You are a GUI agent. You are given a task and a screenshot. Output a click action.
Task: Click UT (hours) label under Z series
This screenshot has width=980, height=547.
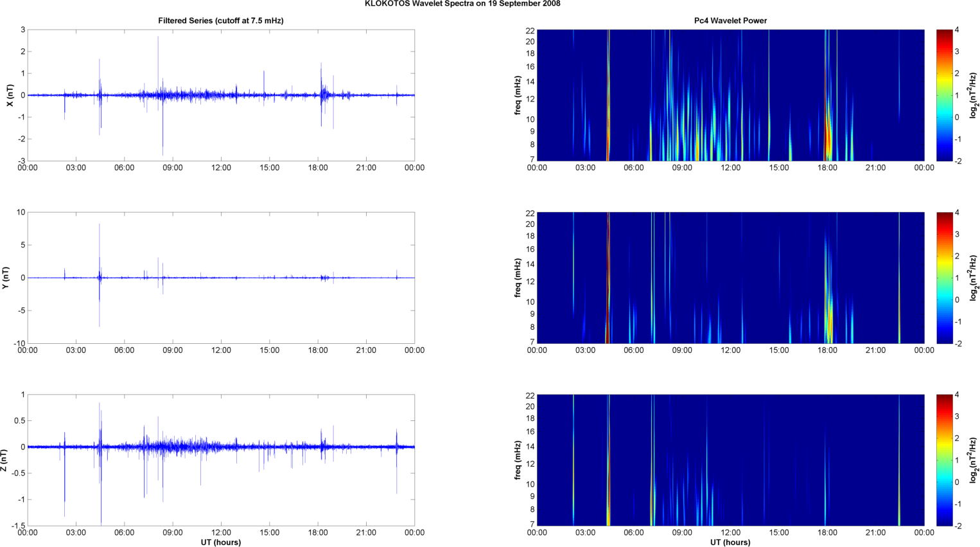pyautogui.click(x=220, y=543)
